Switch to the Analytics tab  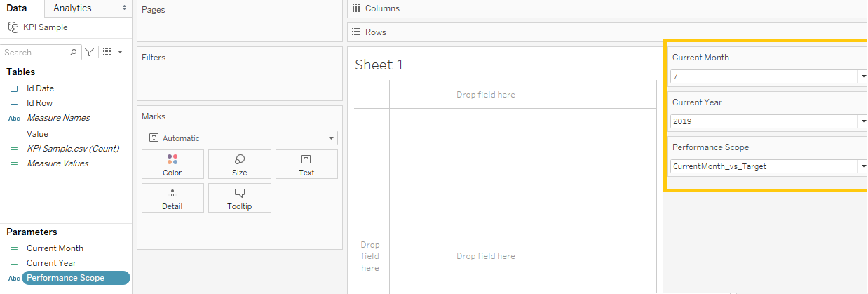point(72,8)
